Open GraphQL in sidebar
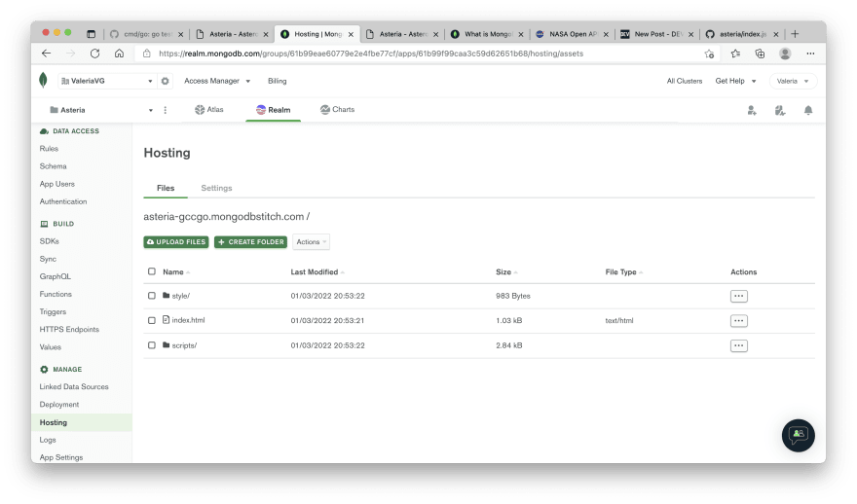The image size is (857, 504). tap(56, 276)
